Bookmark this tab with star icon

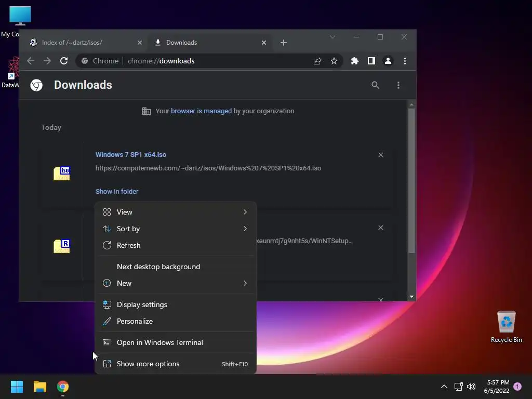click(x=334, y=61)
